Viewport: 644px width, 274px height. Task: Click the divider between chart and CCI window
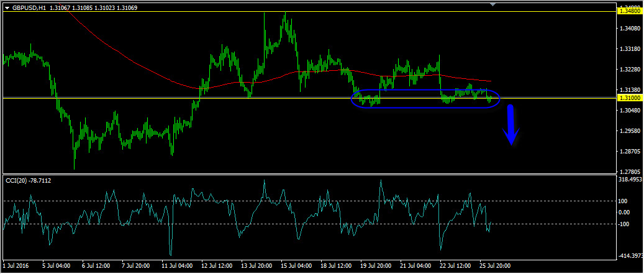click(311, 173)
